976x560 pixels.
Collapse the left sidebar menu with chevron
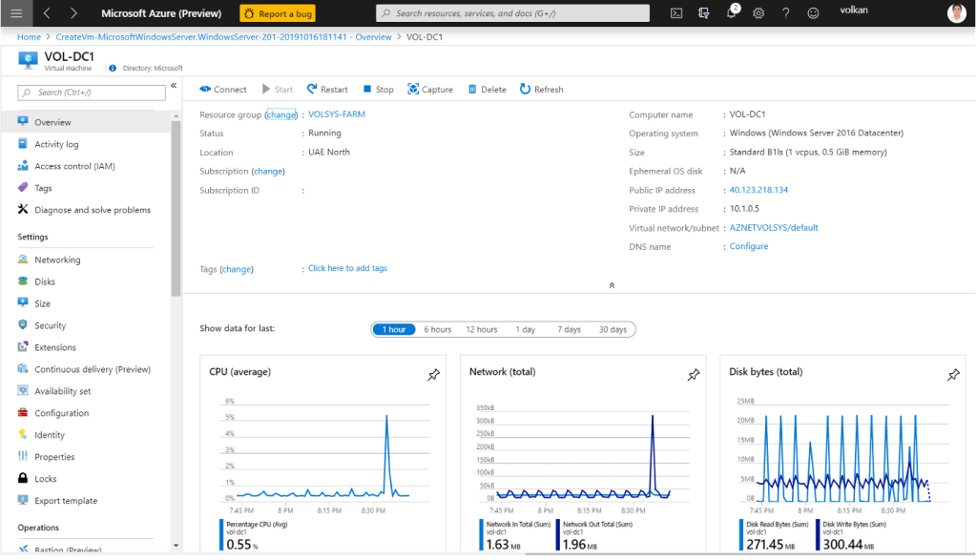(x=174, y=86)
